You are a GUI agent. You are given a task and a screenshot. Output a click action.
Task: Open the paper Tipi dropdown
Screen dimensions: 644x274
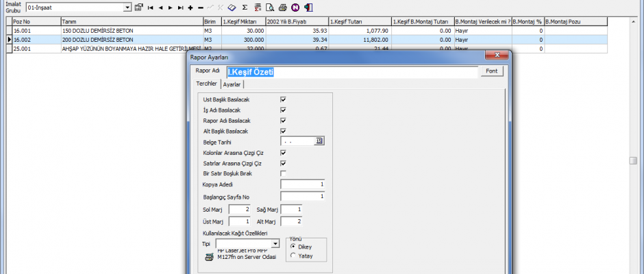[275, 243]
